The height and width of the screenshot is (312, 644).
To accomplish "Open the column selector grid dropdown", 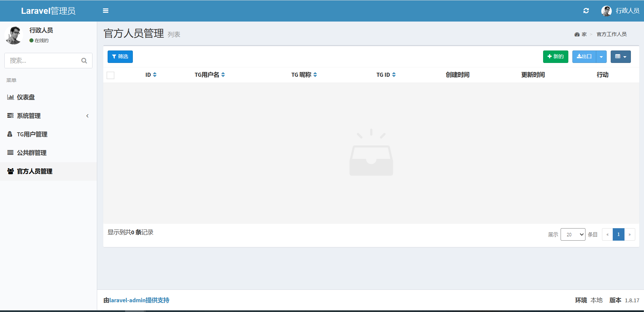I will (x=620, y=57).
